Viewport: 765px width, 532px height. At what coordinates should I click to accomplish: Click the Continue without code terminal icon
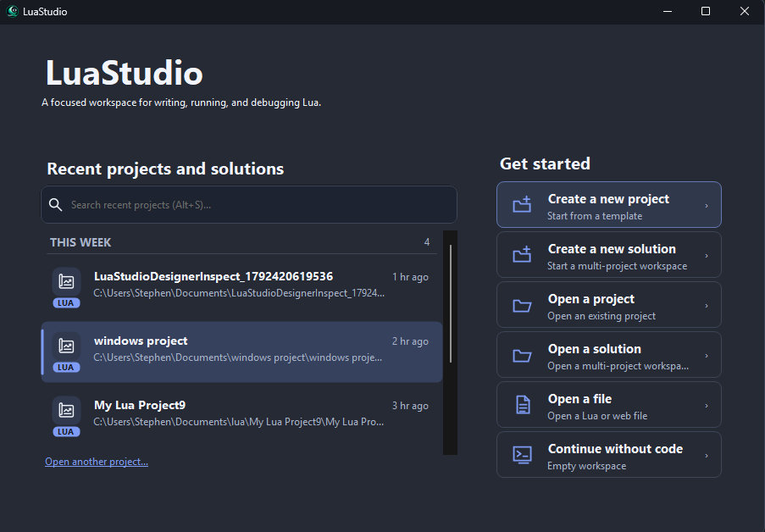tap(523, 455)
